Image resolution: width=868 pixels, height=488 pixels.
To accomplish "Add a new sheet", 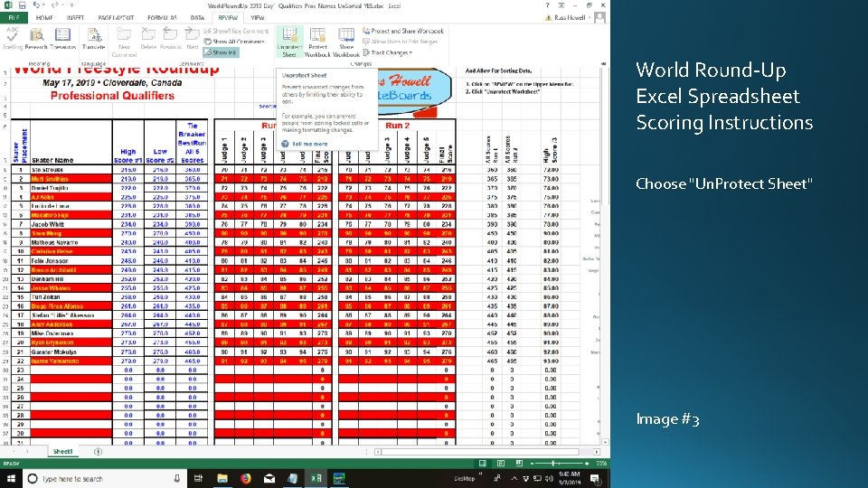I will pyautogui.click(x=98, y=452).
